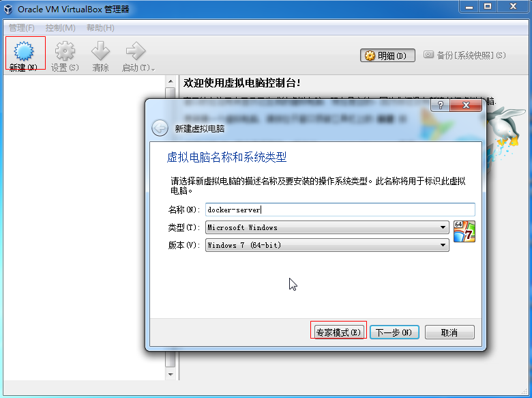
Task: Click the dialog help question-mark button
Action: 440,105
